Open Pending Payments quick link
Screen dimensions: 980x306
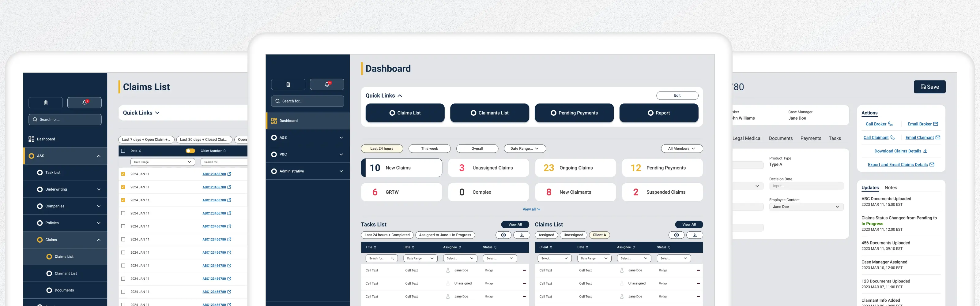(x=574, y=113)
